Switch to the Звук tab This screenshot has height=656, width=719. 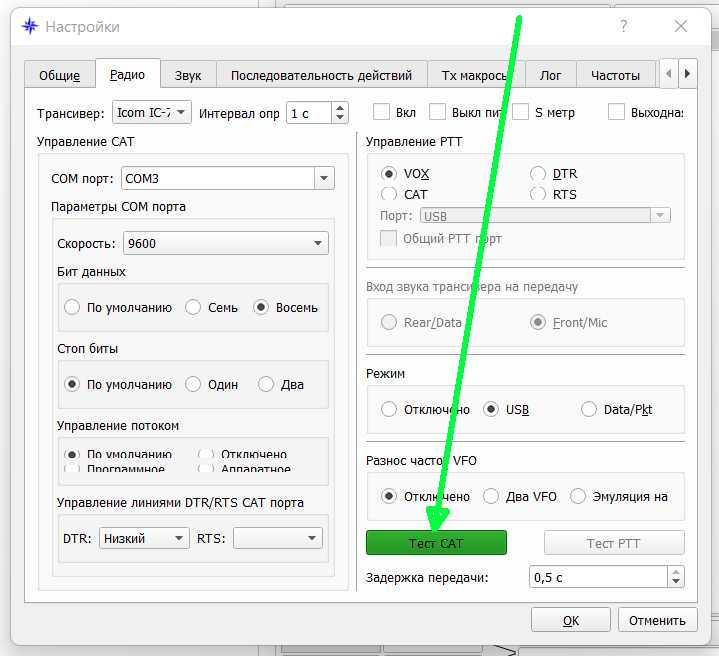(188, 75)
